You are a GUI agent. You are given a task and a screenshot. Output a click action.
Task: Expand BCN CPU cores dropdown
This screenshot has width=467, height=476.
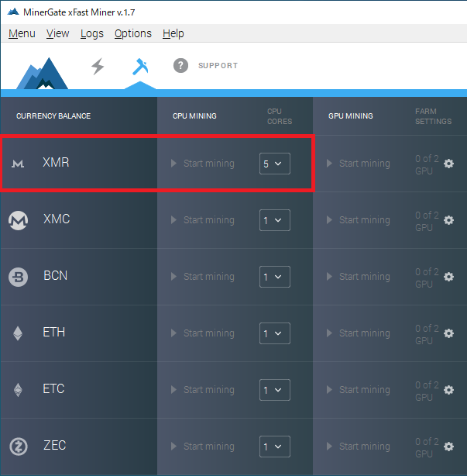point(274,277)
